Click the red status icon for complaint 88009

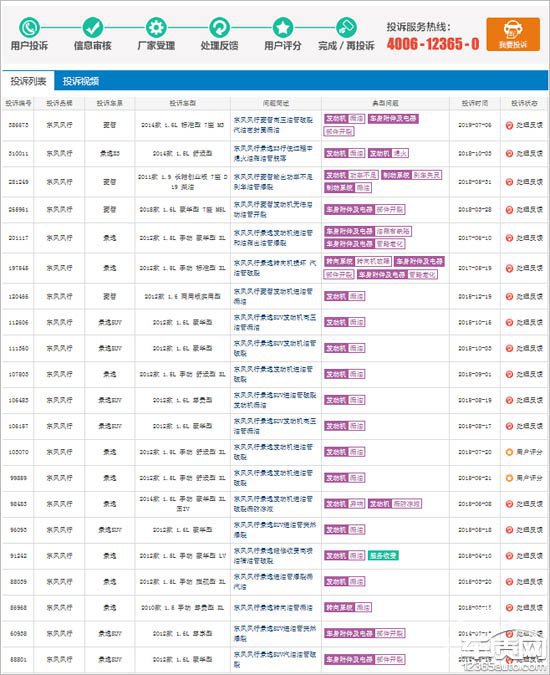click(x=509, y=582)
